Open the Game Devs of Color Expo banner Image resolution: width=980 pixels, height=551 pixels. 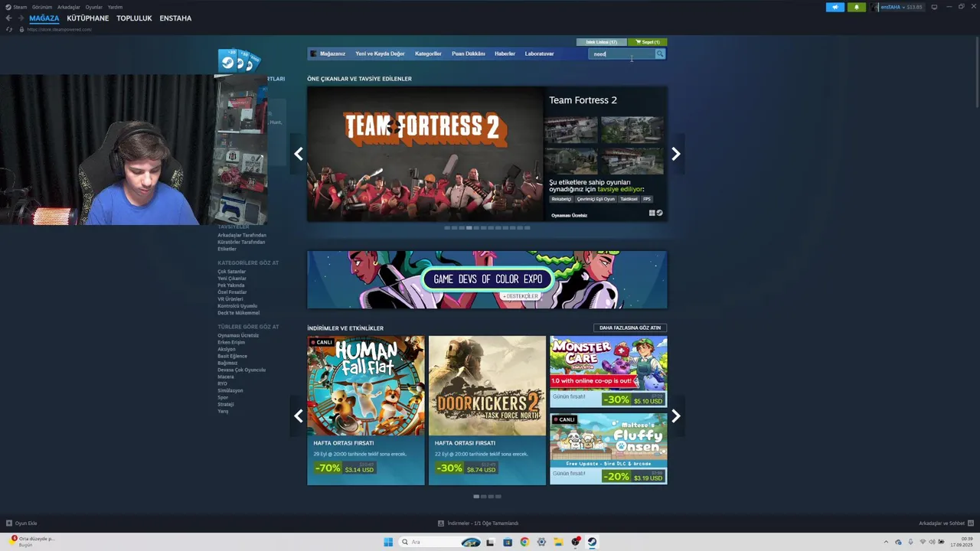[x=487, y=280]
